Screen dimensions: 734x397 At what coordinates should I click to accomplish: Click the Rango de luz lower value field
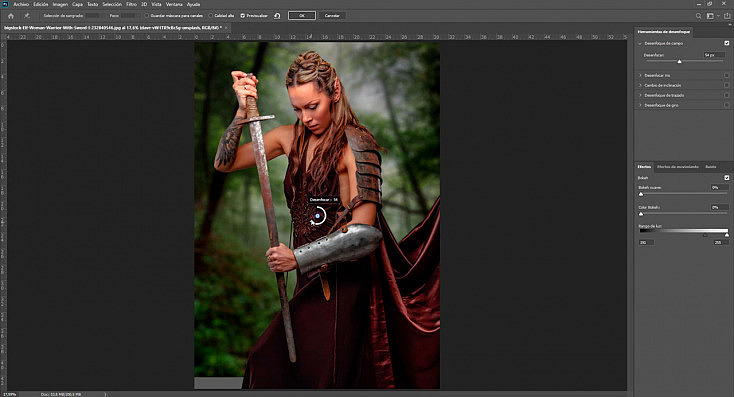(646, 243)
